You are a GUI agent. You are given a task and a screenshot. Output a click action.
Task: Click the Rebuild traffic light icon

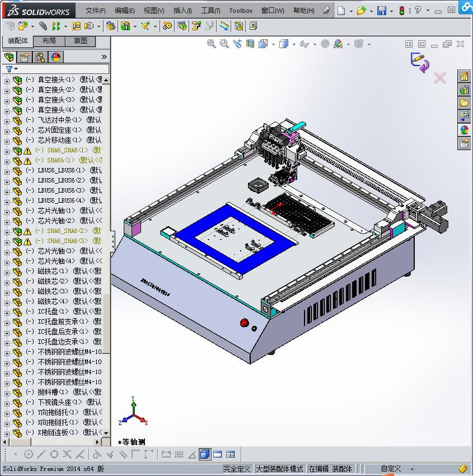[x=402, y=11]
